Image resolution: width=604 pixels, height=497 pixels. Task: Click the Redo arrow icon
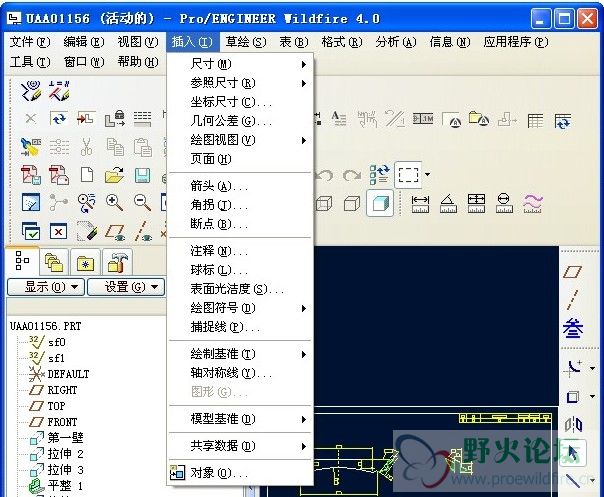[x=352, y=176]
